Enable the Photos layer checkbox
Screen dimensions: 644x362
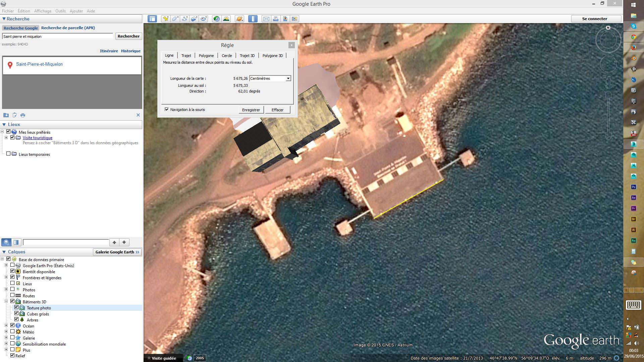[13, 289]
